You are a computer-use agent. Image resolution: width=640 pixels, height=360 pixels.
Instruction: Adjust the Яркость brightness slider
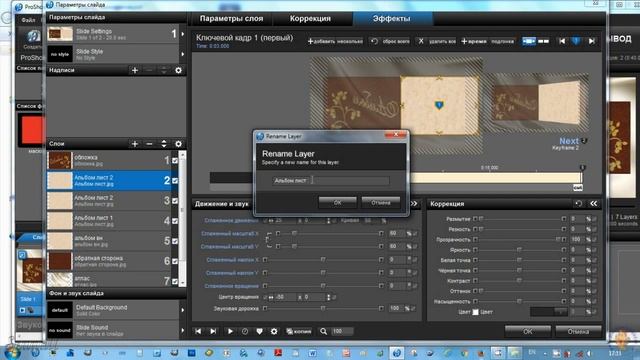(x=520, y=249)
